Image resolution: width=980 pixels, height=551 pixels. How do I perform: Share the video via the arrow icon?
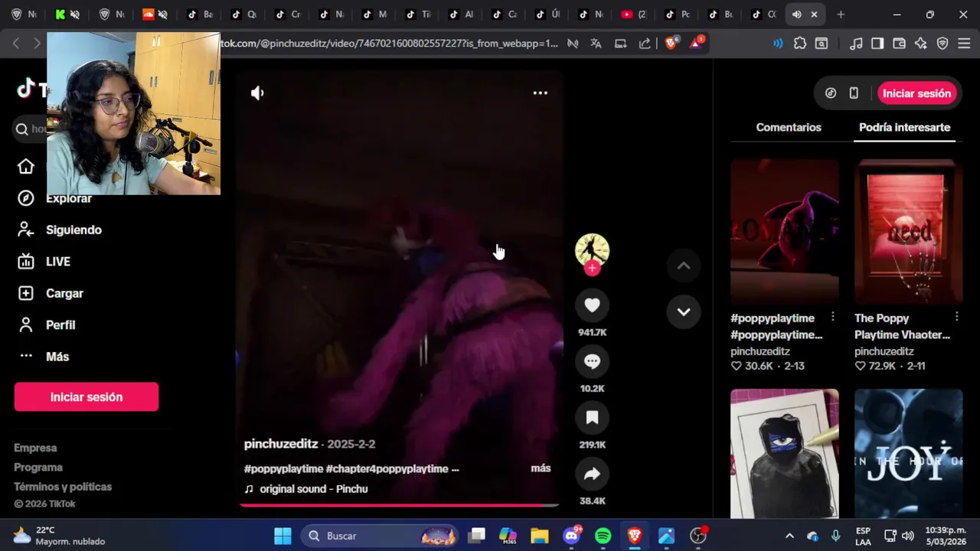click(x=592, y=474)
